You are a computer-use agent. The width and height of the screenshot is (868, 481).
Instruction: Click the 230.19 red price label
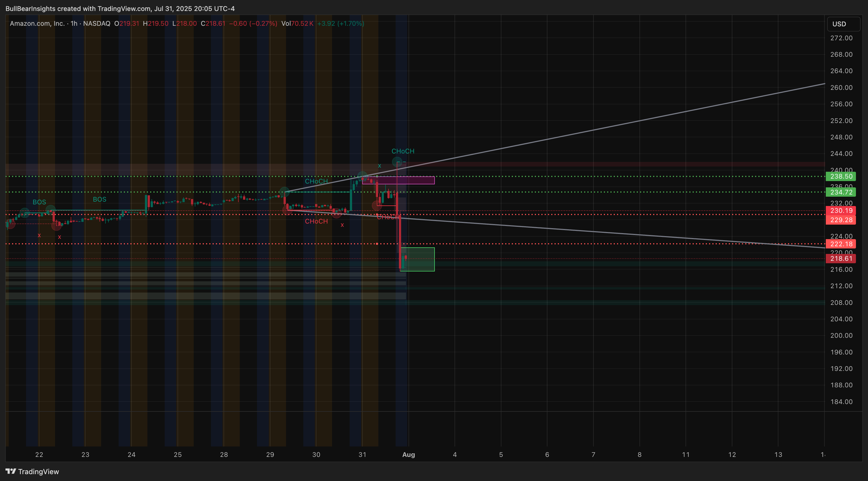click(x=841, y=211)
